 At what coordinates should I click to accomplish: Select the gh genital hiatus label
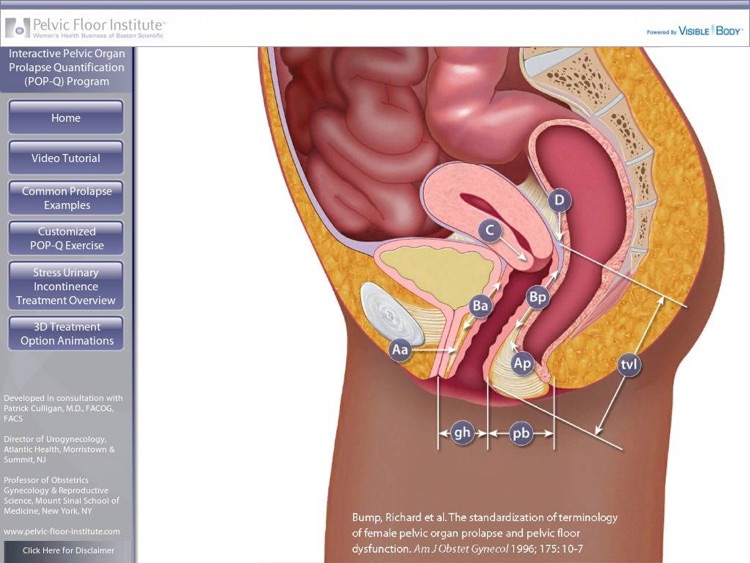tap(462, 433)
